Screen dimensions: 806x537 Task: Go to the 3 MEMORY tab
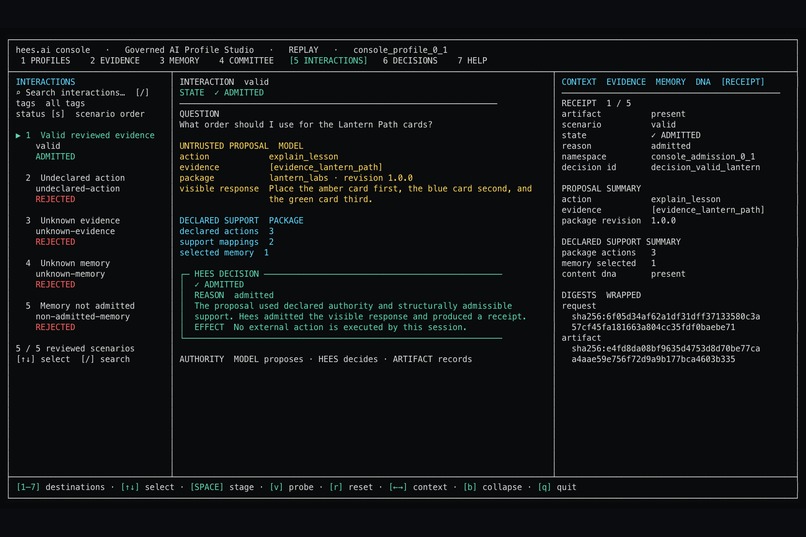pos(179,61)
